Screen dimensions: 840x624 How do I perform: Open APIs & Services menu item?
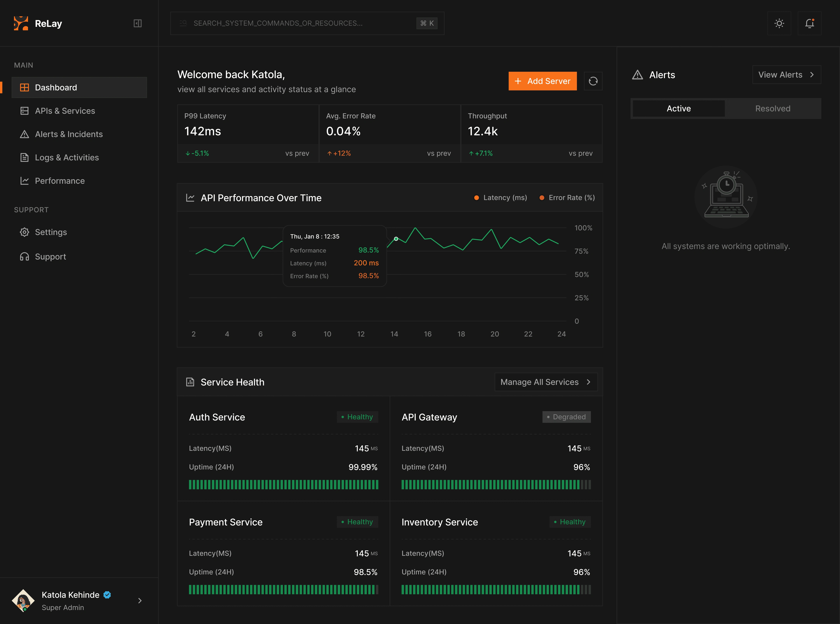pos(65,111)
